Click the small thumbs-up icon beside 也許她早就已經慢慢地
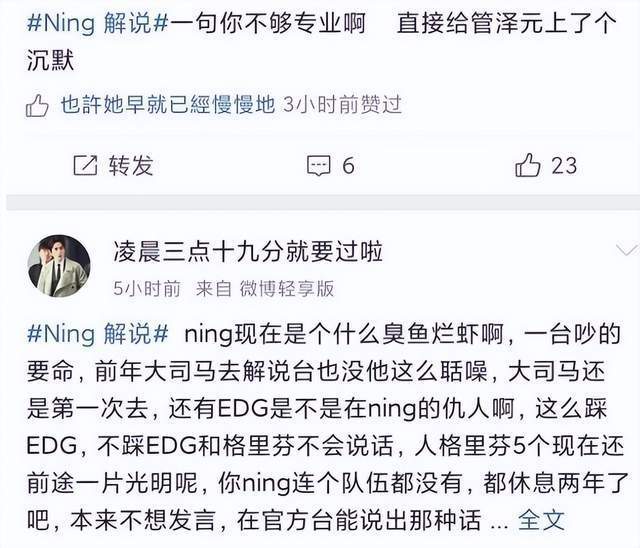Viewport: 640px width, 548px height. (37, 105)
